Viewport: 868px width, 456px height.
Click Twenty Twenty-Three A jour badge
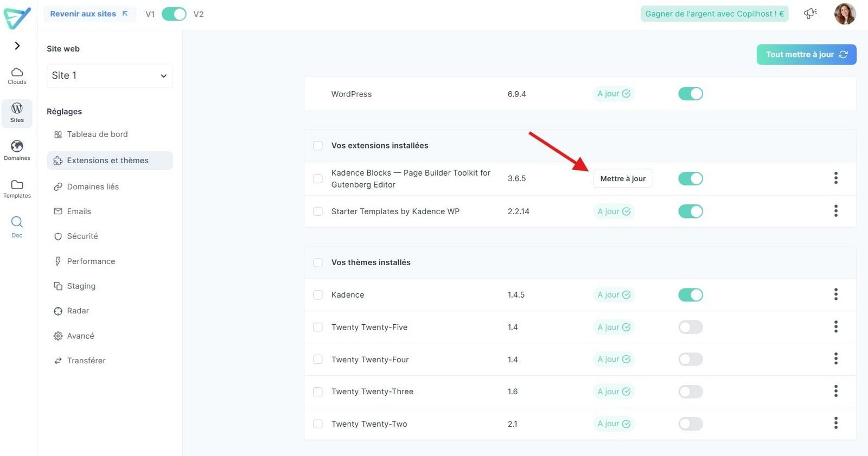(x=614, y=391)
